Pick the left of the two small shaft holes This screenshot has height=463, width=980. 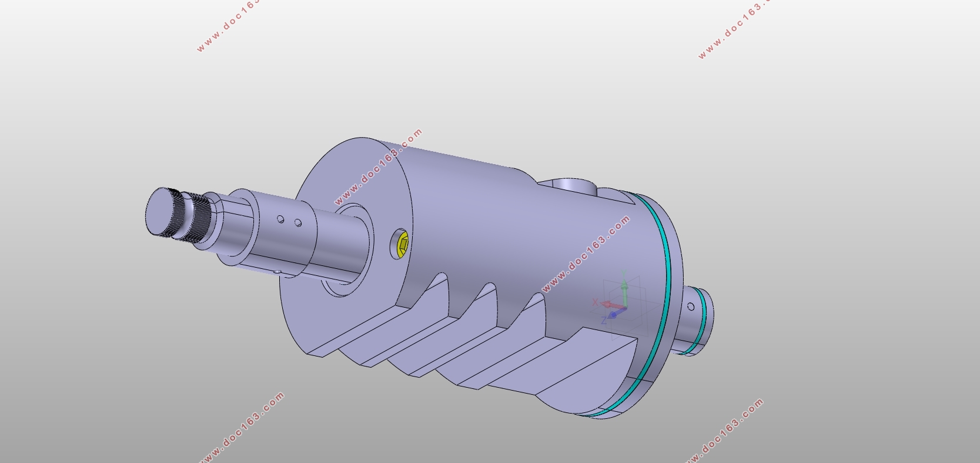(281, 219)
